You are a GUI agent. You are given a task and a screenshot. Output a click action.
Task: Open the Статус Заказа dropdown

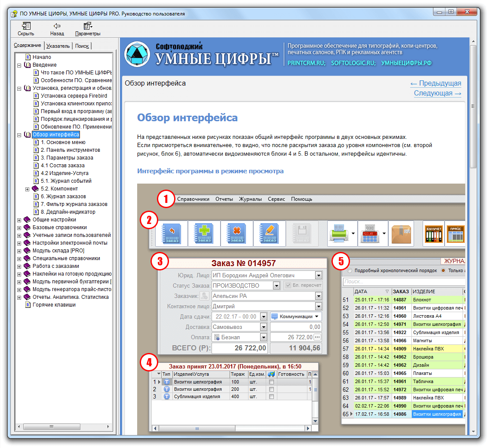pyautogui.click(x=276, y=285)
